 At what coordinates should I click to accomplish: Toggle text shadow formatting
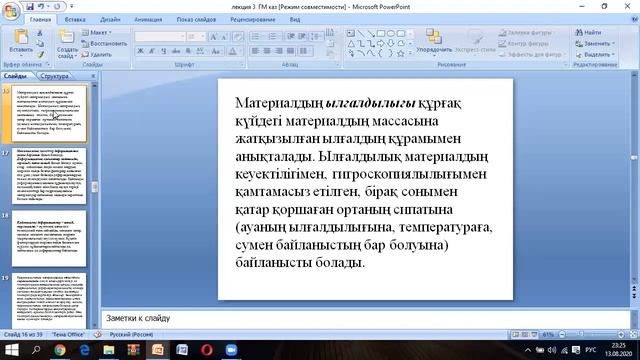click(188, 51)
